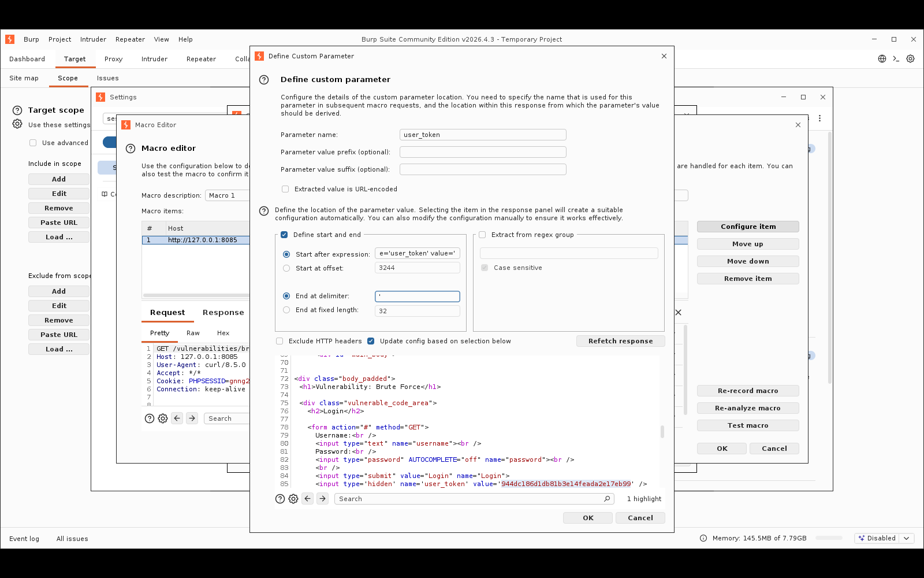Open the Burp menu
Screen dimensions: 924x578
click(31, 39)
